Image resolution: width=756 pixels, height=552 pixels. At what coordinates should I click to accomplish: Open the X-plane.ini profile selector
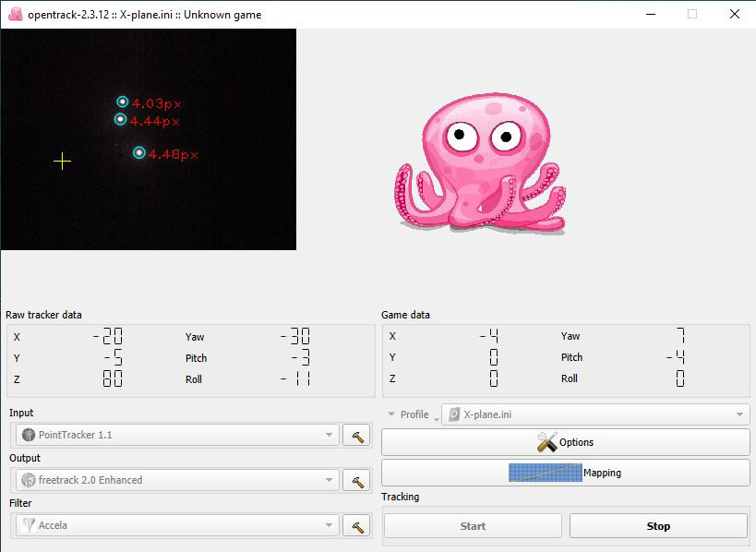595,414
